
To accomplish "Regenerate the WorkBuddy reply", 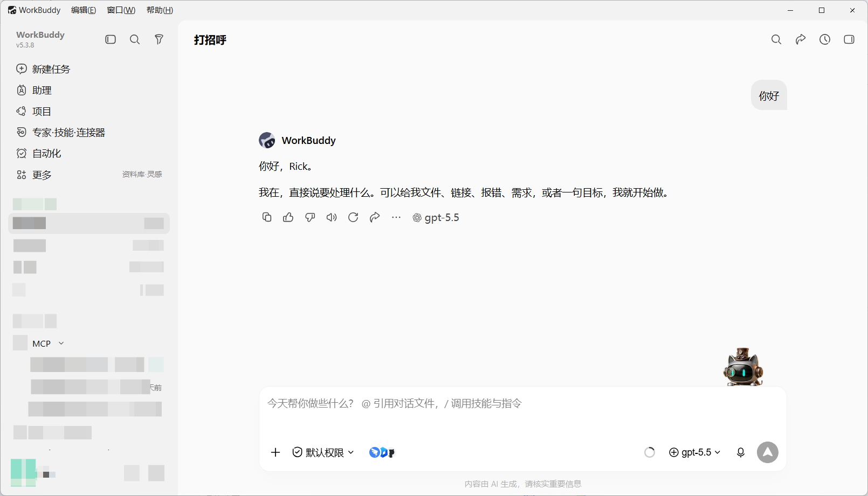I will click(x=353, y=217).
